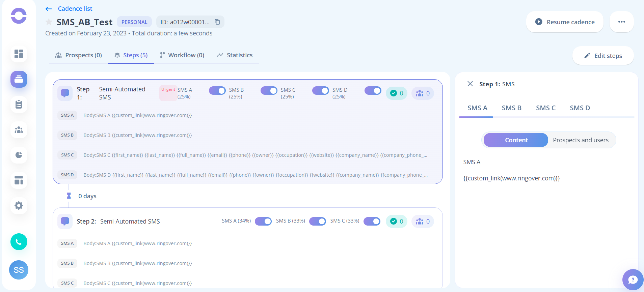This screenshot has width=644, height=292.
Task: Click the '0 days' delay text
Action: pos(87,196)
